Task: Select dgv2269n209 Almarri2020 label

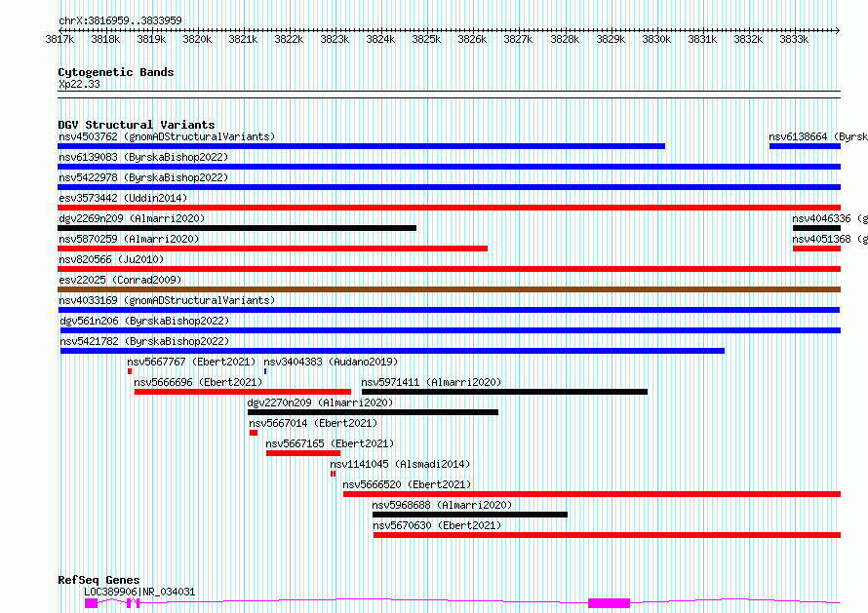Action: point(132,218)
